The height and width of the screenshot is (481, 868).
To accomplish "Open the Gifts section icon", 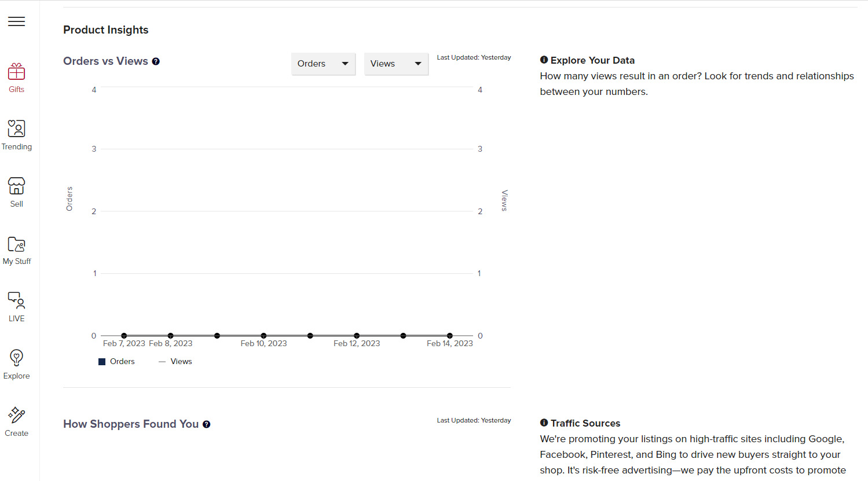I will (16, 72).
